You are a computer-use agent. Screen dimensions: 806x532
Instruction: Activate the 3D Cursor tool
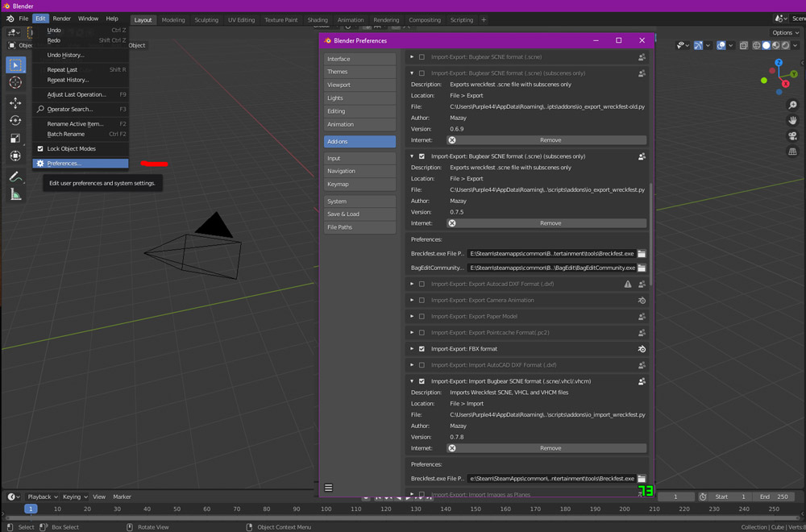tap(15, 82)
